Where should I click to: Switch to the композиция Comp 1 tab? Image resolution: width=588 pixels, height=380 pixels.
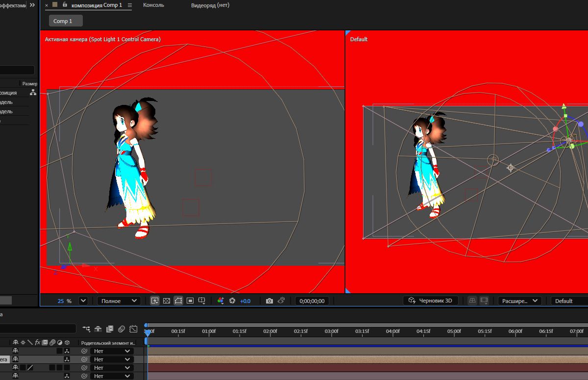pos(97,5)
